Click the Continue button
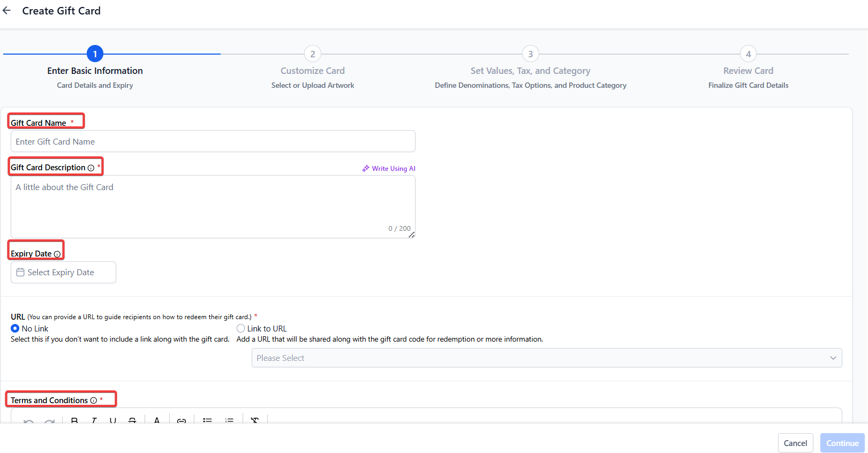This screenshot has height=453, width=868. tap(842, 443)
